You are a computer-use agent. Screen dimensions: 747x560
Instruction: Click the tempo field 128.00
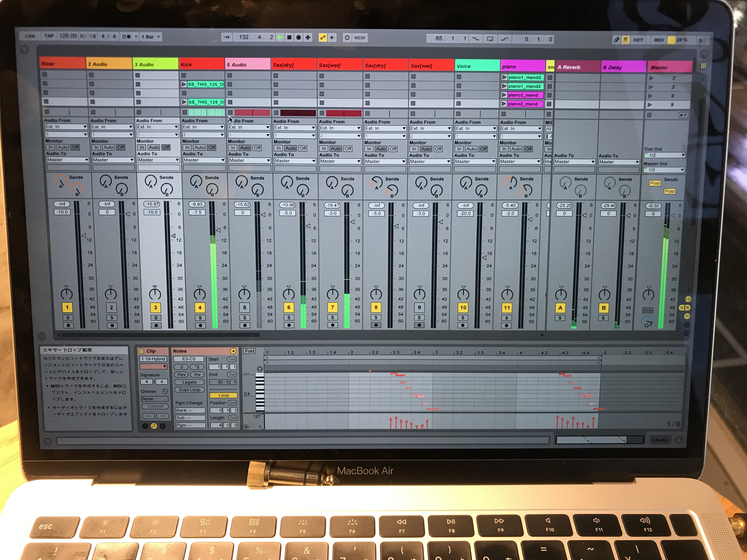pyautogui.click(x=68, y=36)
